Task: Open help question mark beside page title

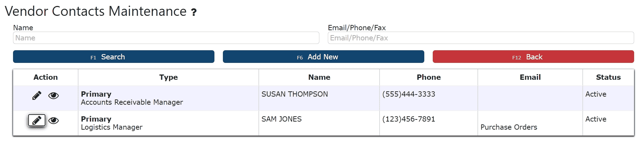Action: (194, 13)
